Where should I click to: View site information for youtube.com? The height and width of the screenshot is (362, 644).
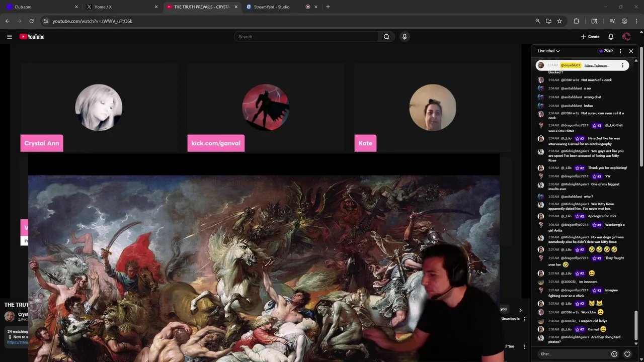click(x=46, y=21)
